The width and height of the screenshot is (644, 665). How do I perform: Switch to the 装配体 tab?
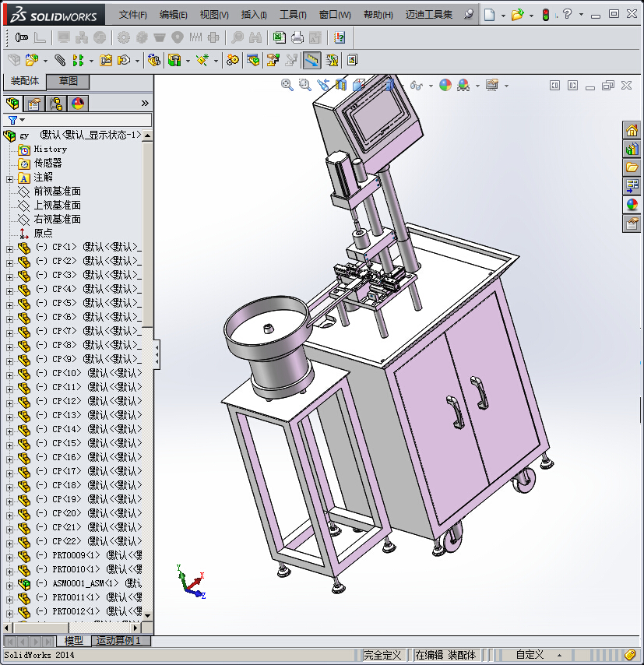(x=25, y=81)
